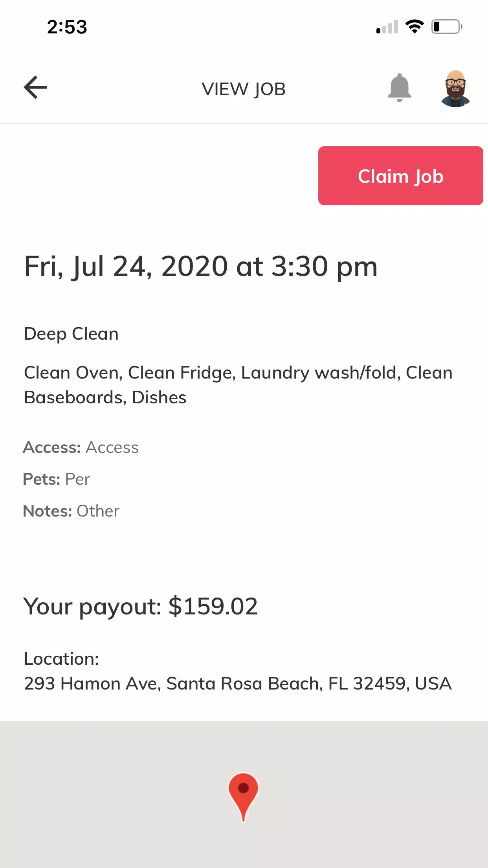Tap the Location label

point(61,659)
